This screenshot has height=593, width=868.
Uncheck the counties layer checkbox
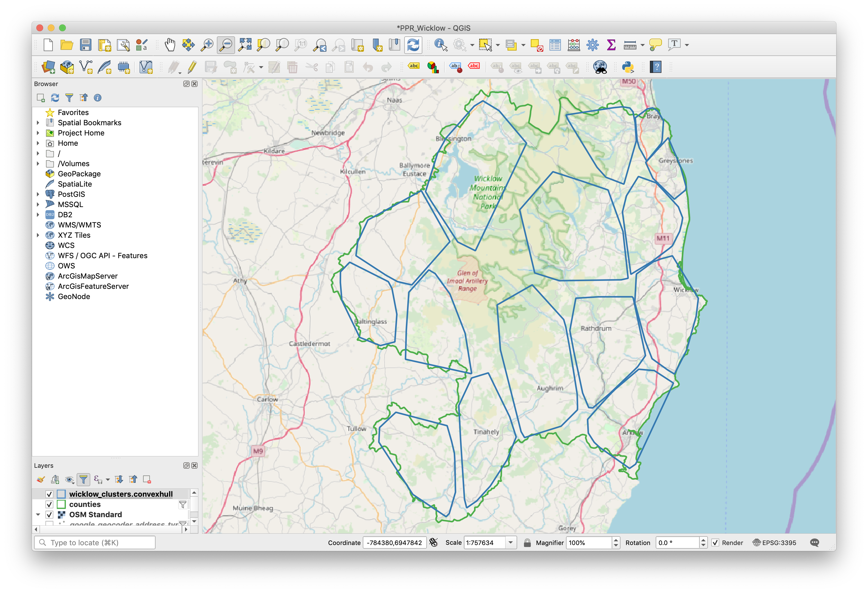click(49, 504)
